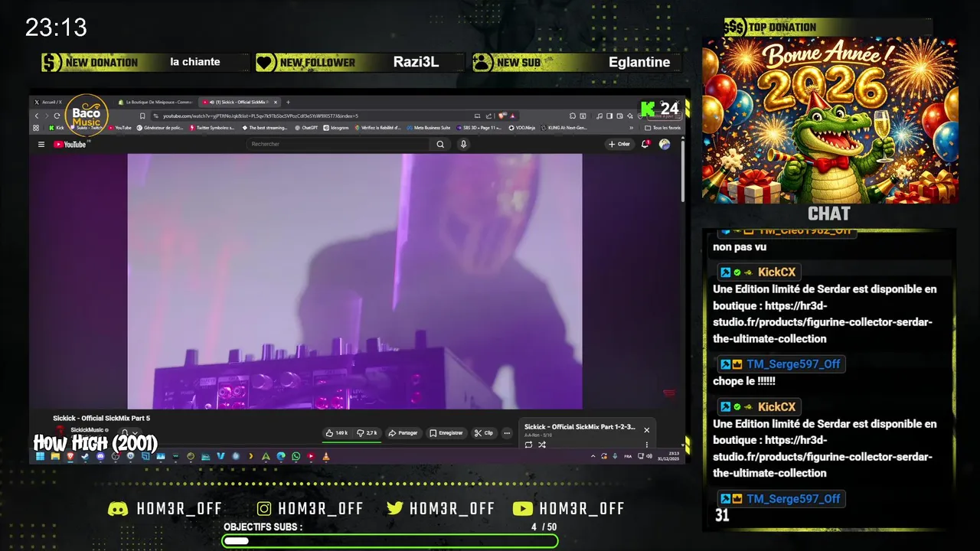980x551 pixels.
Task: Toggle playlist shuffle
Action: [x=542, y=445]
